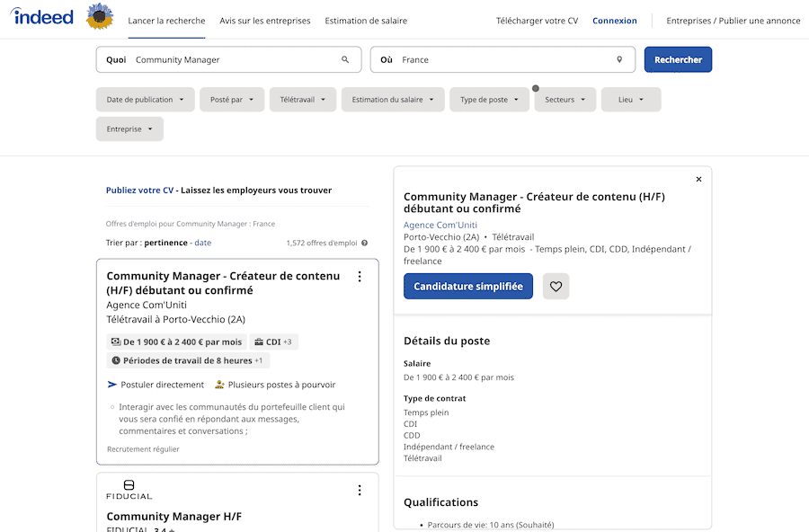
Task: Click Télécharger votre CV
Action: point(538,21)
